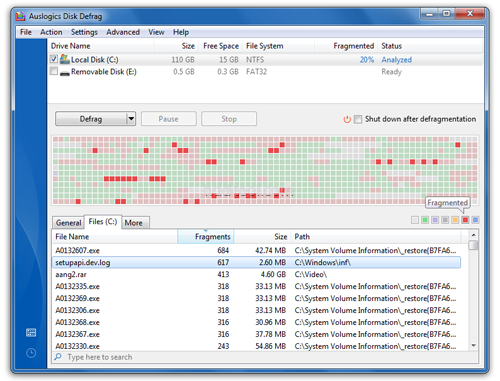Open the Help menu
This screenshot has height=381, width=500.
(x=181, y=32)
